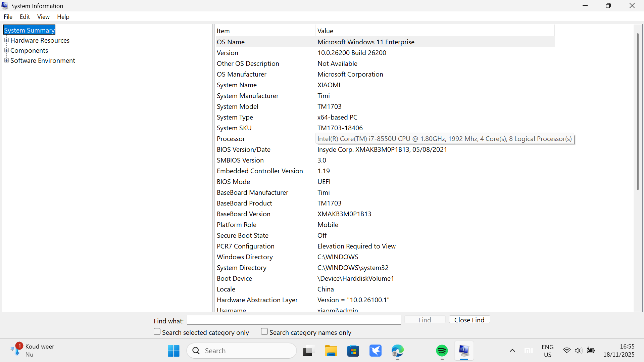Select the OS Manufacturer row
The width and height of the screenshot is (644, 362).
(x=385, y=74)
